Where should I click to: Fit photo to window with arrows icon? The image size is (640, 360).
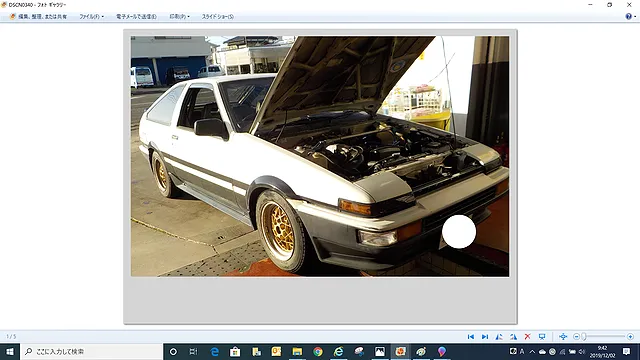tap(563, 337)
